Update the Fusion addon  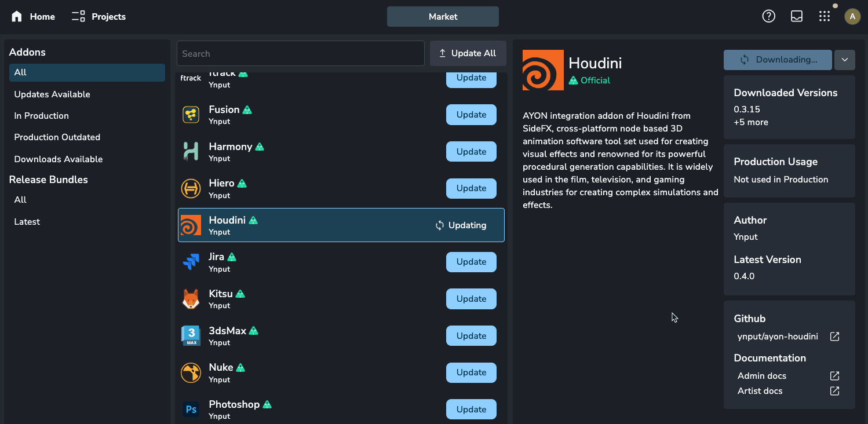(x=471, y=115)
